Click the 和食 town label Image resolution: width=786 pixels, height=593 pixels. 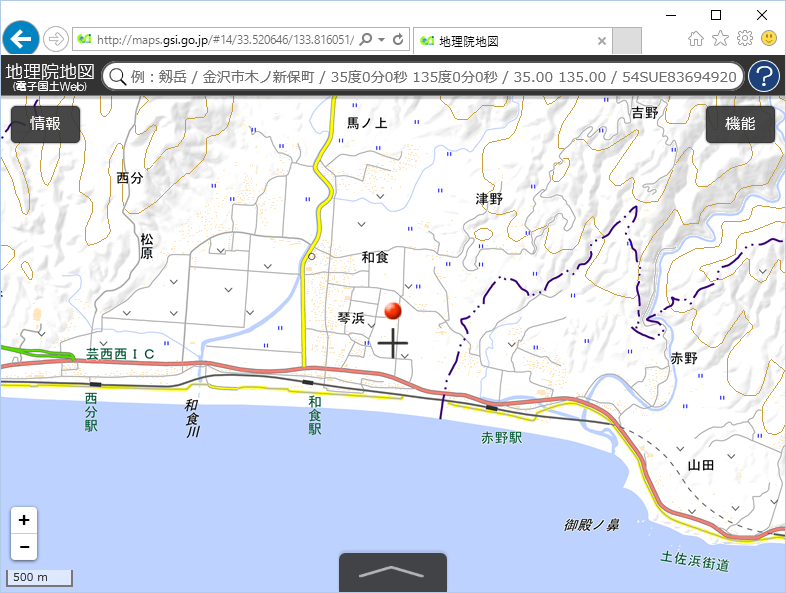pyautogui.click(x=375, y=257)
